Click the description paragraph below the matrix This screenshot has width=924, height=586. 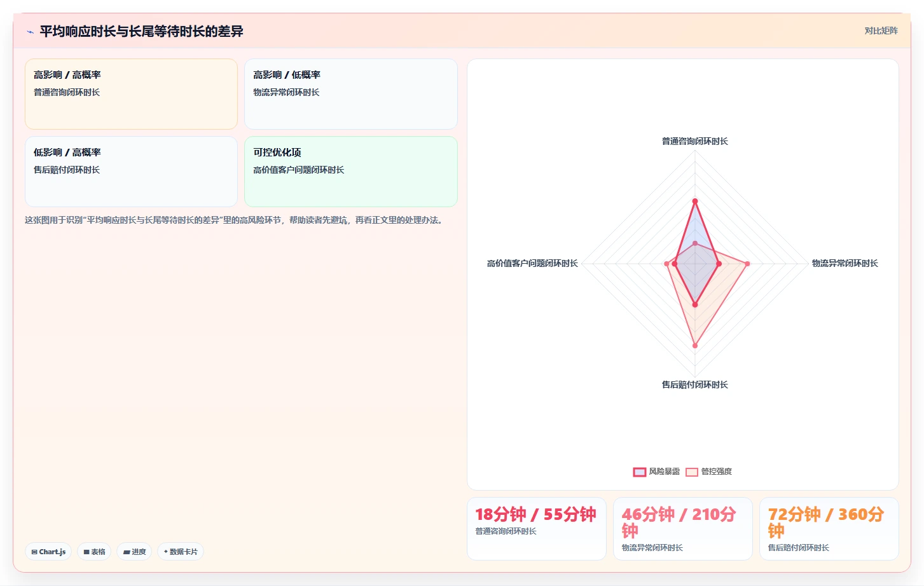pos(235,220)
